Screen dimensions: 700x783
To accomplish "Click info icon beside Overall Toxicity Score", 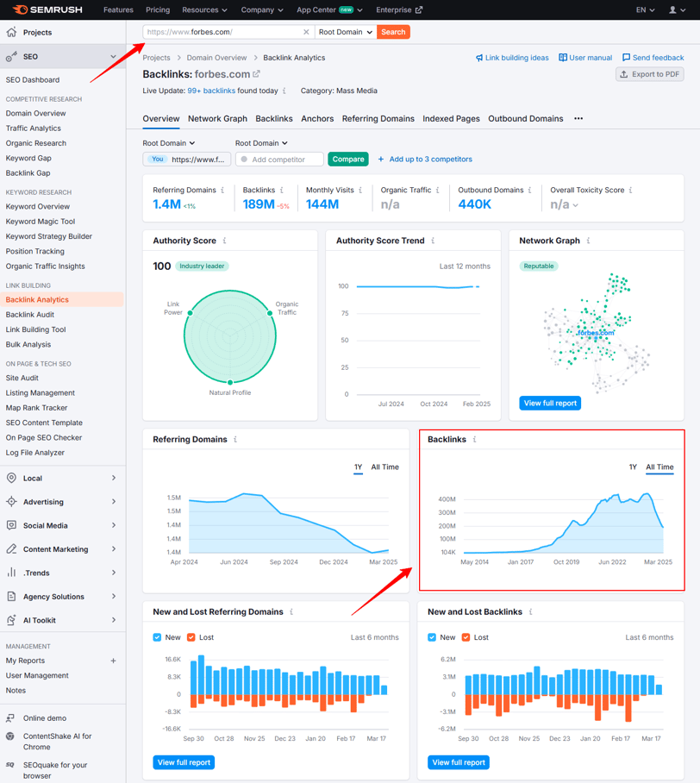I will coord(630,191).
